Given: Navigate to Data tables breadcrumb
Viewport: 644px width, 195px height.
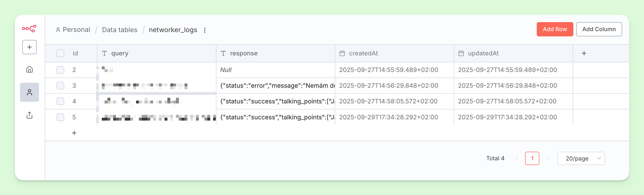Looking at the screenshot, I should click(119, 30).
